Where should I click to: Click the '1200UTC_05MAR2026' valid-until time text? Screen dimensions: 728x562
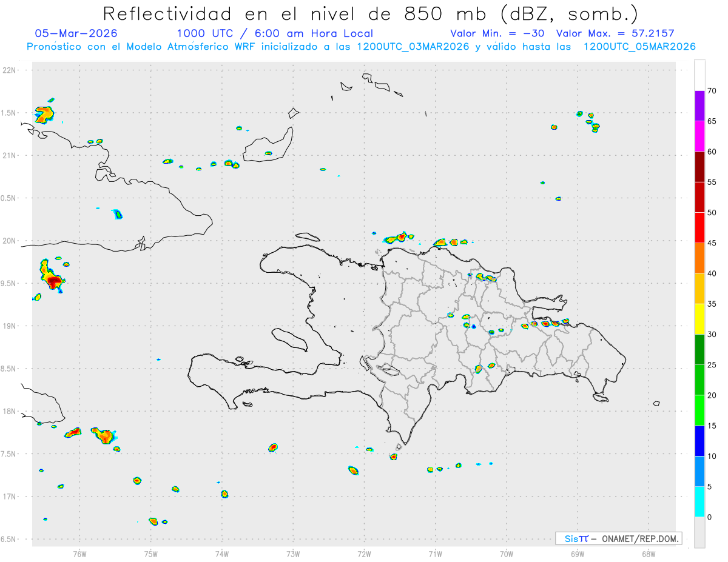(639, 47)
